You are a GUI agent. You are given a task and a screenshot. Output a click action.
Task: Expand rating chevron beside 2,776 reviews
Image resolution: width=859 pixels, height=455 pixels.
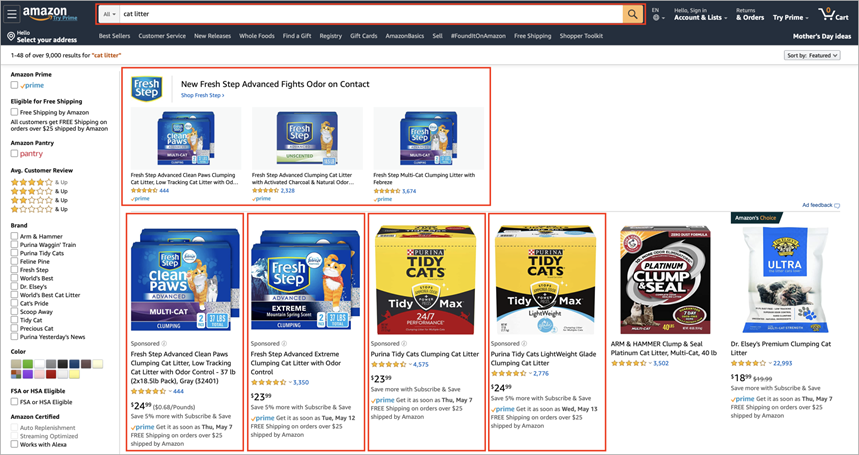(530, 373)
